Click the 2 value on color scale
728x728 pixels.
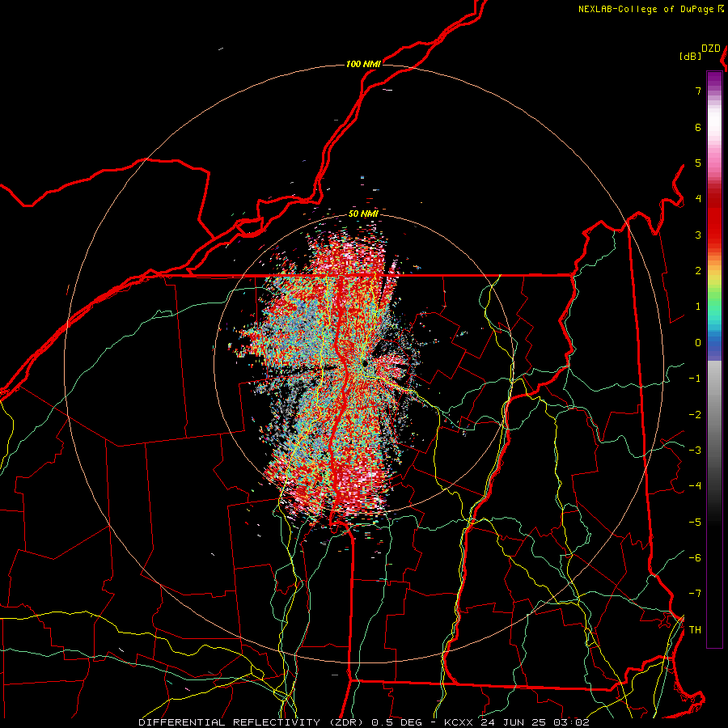point(698,271)
